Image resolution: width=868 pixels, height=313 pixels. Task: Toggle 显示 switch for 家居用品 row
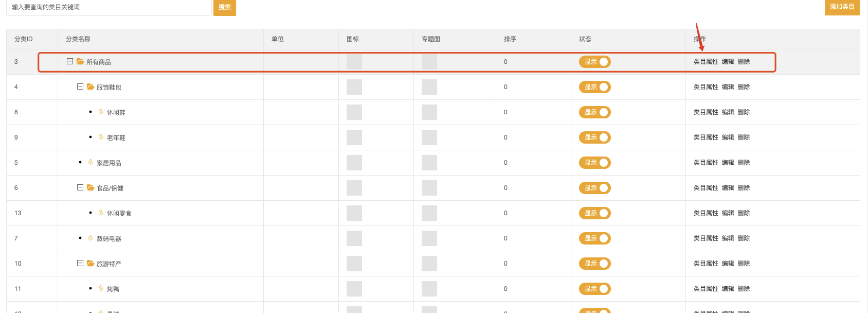pos(594,163)
